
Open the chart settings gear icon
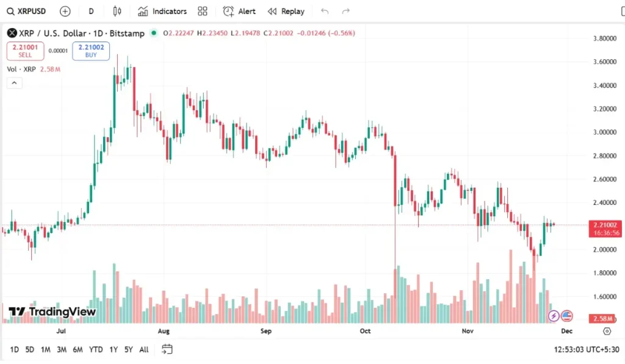(607, 330)
